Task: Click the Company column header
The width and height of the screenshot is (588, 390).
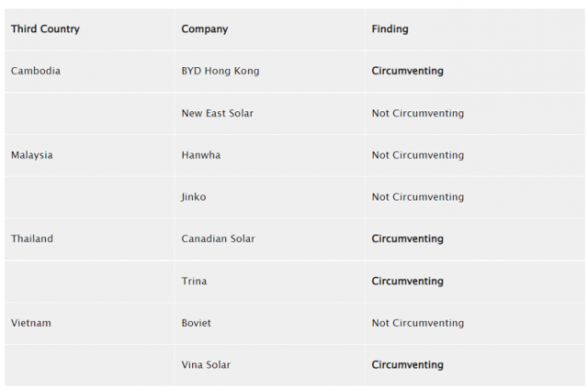Action: click(x=204, y=29)
